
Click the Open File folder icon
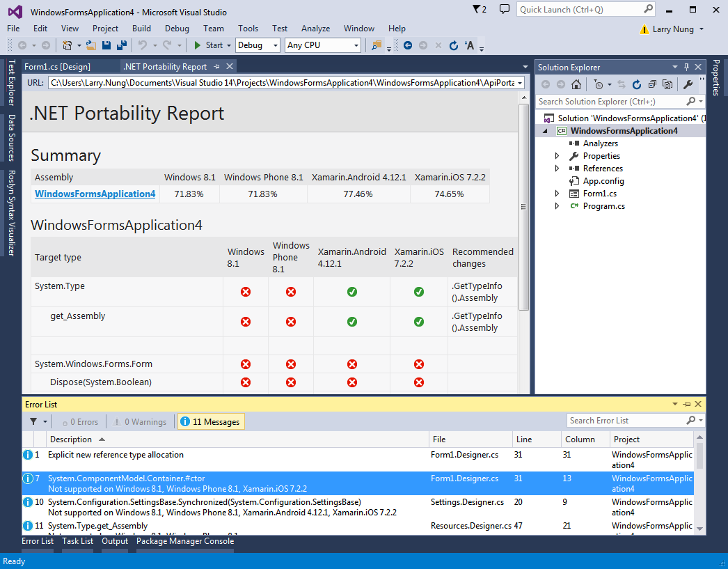[91, 45]
